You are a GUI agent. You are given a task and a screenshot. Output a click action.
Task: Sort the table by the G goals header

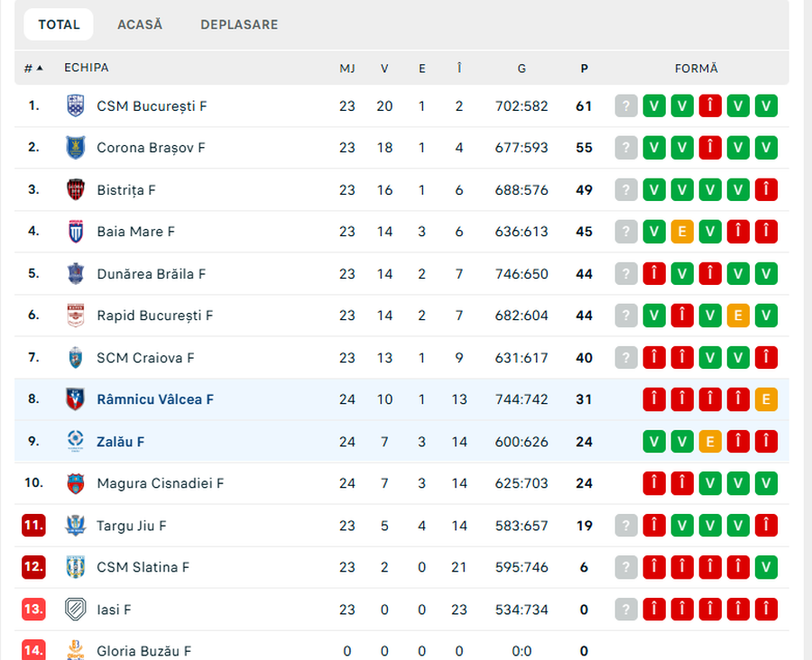[x=521, y=69]
